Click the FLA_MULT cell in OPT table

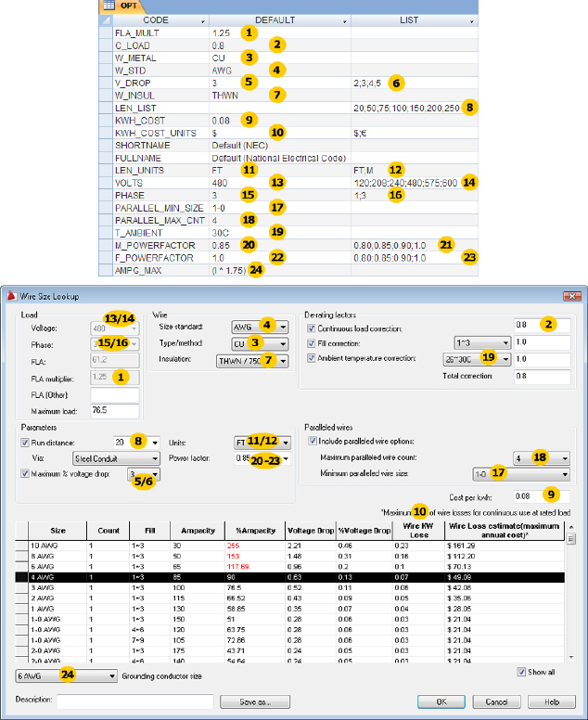(161, 33)
